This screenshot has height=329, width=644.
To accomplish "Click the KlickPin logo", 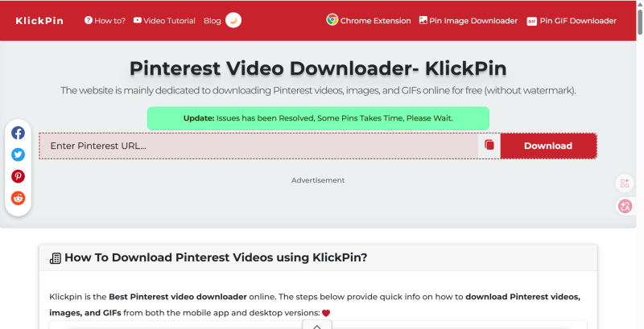I will pyautogui.click(x=39, y=20).
